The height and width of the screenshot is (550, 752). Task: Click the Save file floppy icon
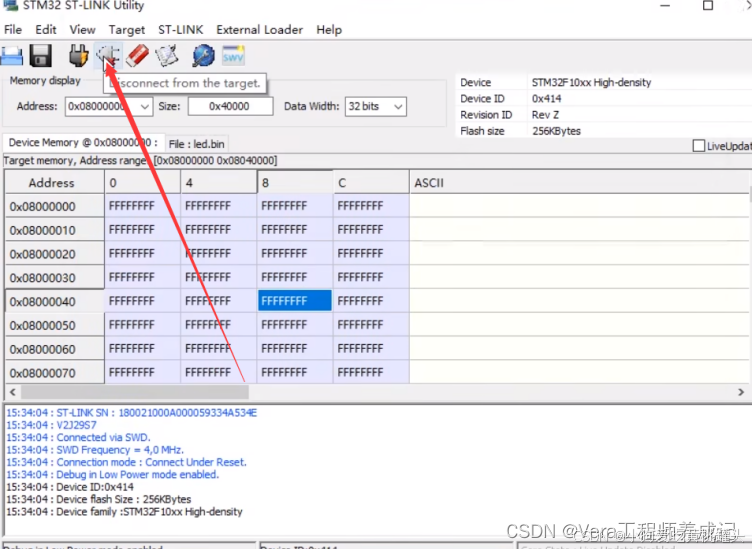(41, 56)
